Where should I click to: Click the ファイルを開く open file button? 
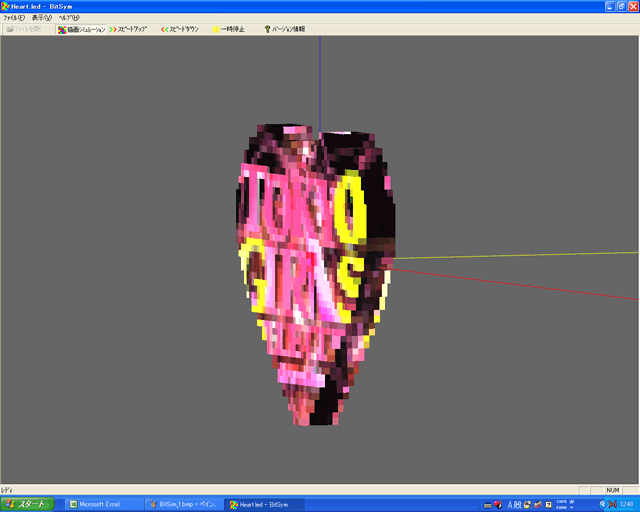click(24, 29)
